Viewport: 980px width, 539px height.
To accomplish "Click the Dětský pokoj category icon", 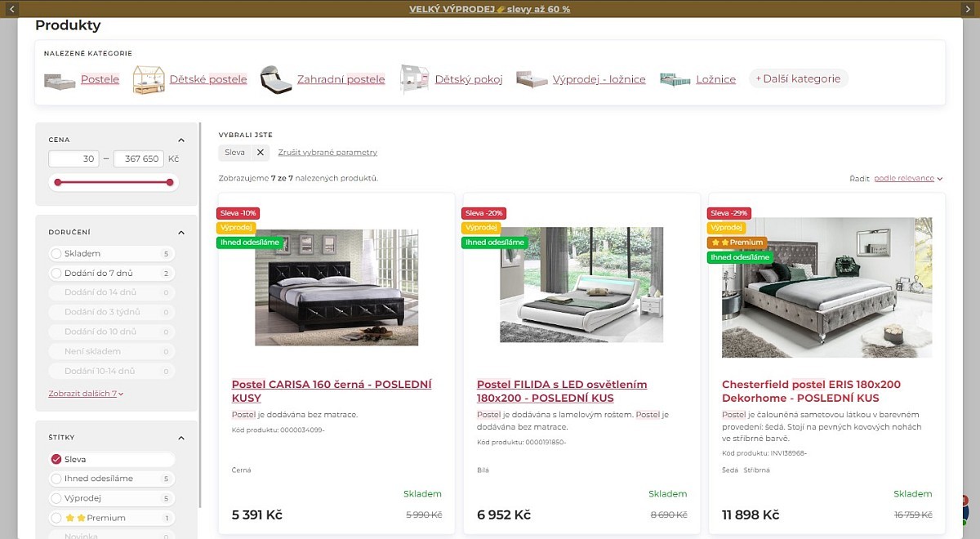I will 414,80.
